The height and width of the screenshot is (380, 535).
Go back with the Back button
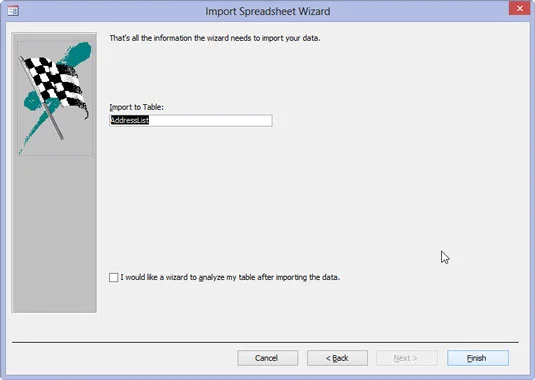(337, 358)
